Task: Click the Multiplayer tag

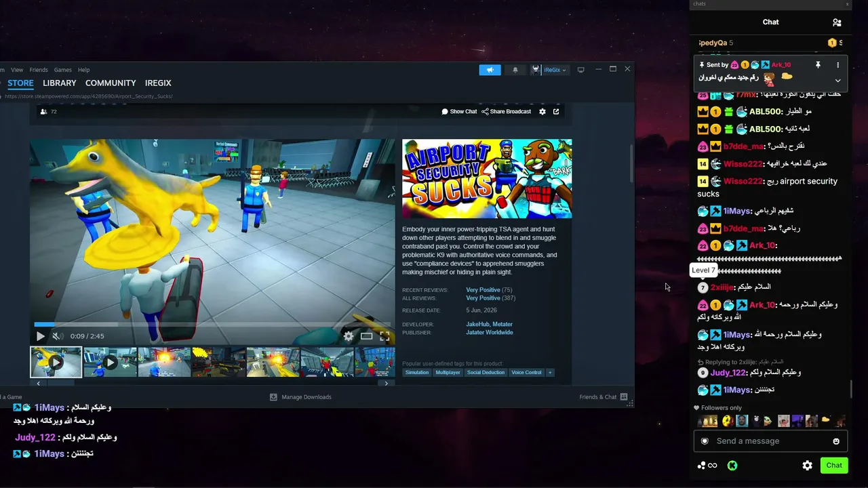Action: point(448,373)
